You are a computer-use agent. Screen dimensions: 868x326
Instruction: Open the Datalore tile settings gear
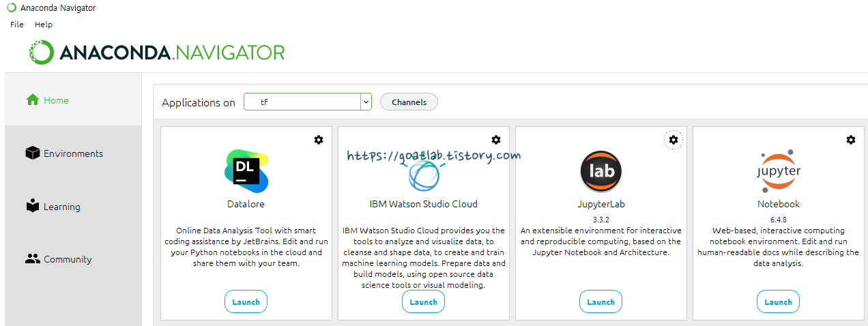(319, 140)
